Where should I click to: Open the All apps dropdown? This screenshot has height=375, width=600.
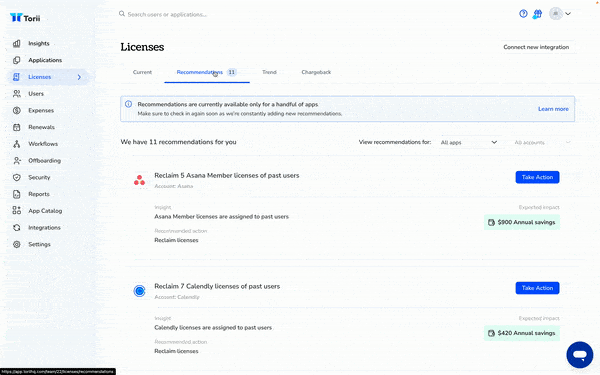coord(469,142)
